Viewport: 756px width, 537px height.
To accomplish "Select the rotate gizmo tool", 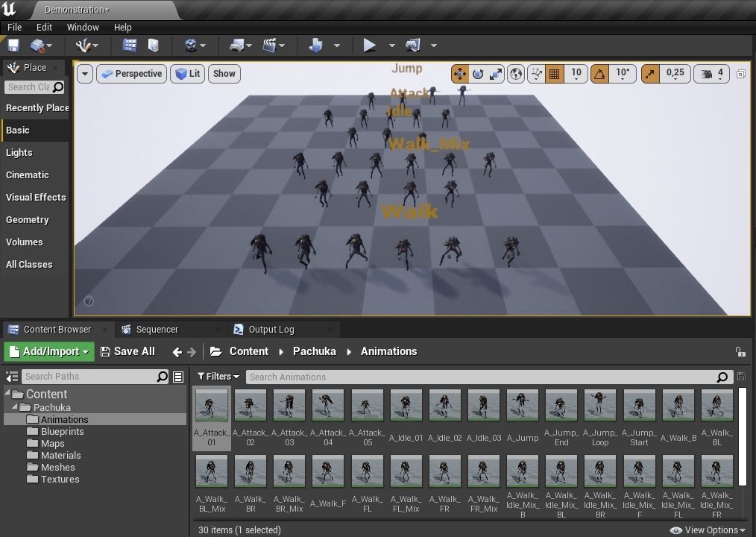I will pyautogui.click(x=478, y=74).
